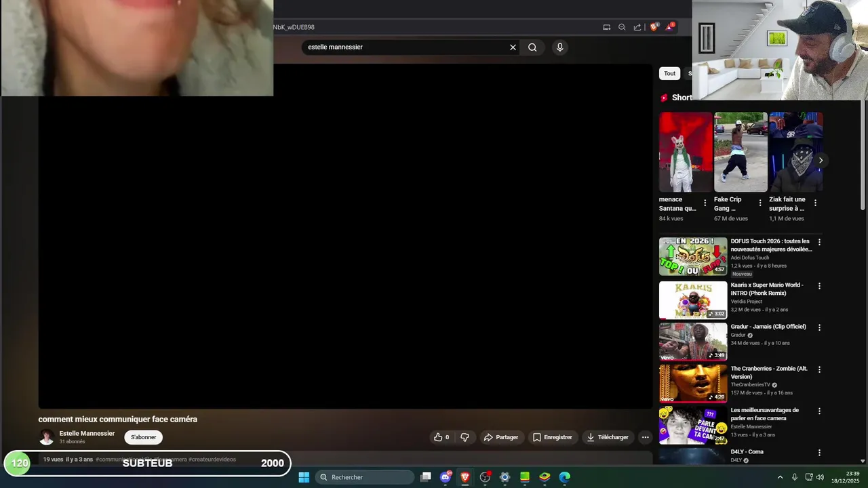Open Brave Rewards triangle icon
Image resolution: width=868 pixels, height=488 pixels.
tap(670, 27)
